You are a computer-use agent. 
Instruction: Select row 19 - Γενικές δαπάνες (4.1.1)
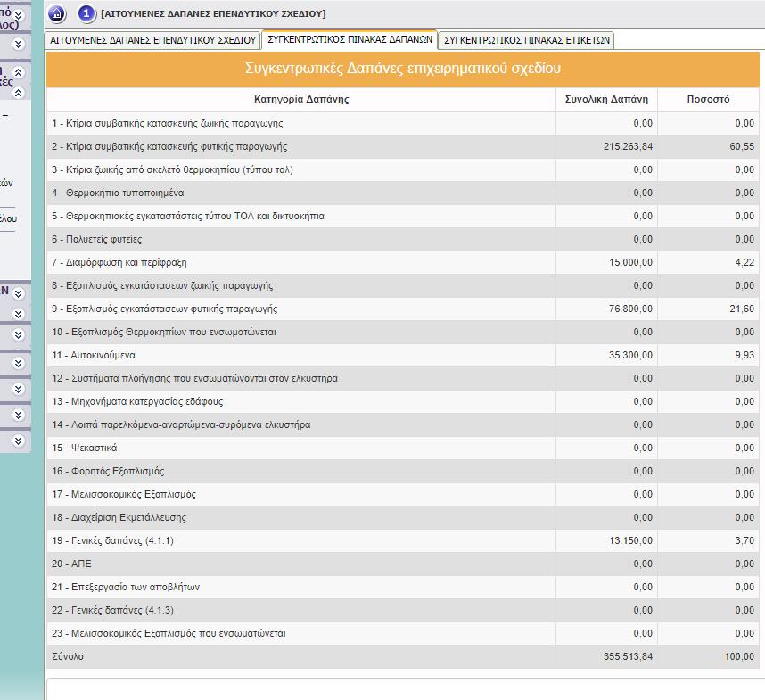tap(403, 540)
